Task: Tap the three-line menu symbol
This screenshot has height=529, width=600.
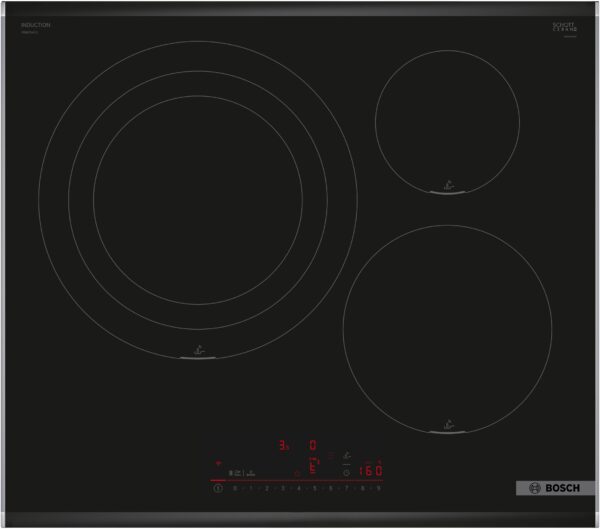Action: [x=331, y=456]
